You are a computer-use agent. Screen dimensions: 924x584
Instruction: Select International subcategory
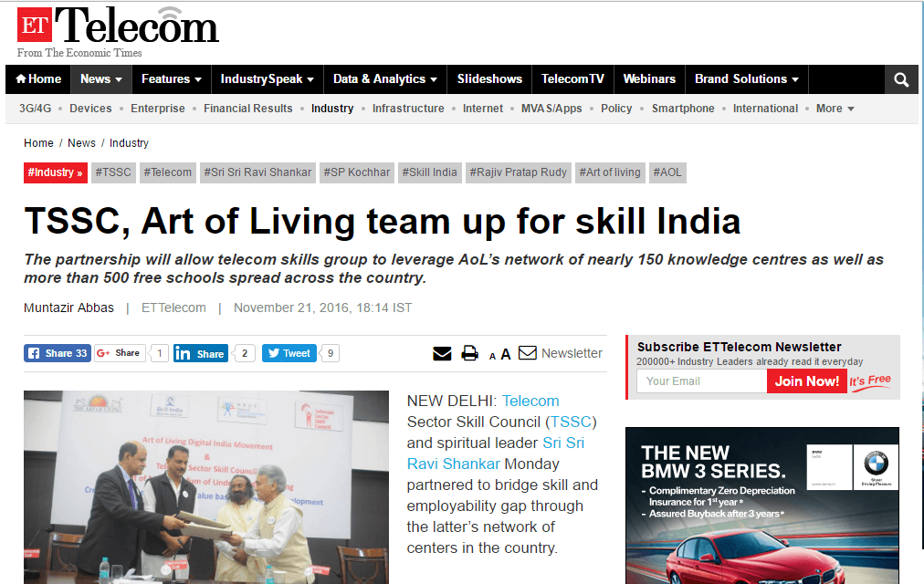[x=765, y=109]
